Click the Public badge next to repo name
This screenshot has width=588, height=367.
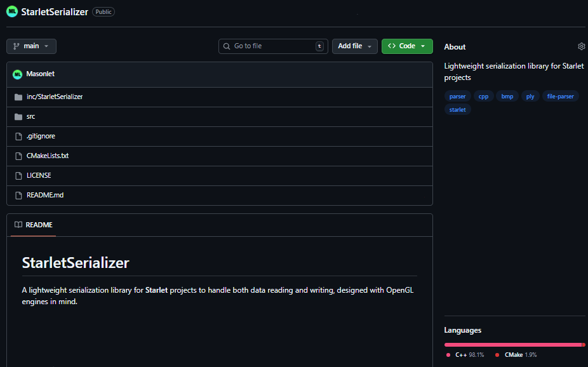[x=103, y=11]
